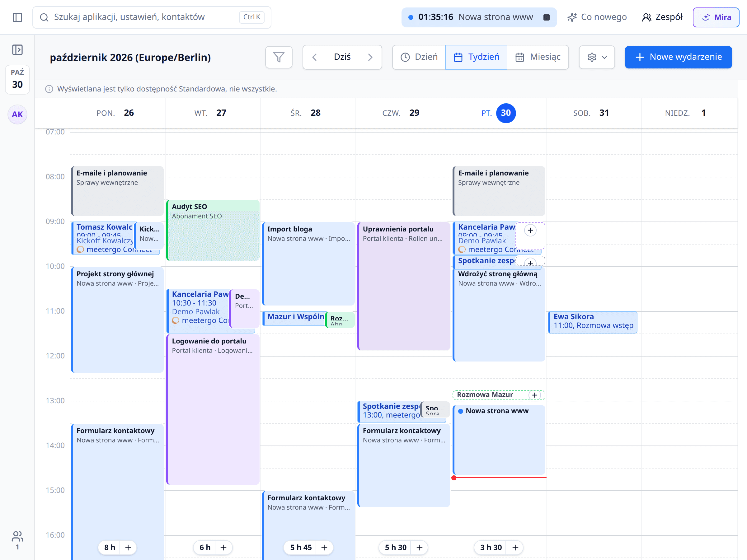747x560 pixels.
Task: Open the Import bloga event
Action: [308, 264]
